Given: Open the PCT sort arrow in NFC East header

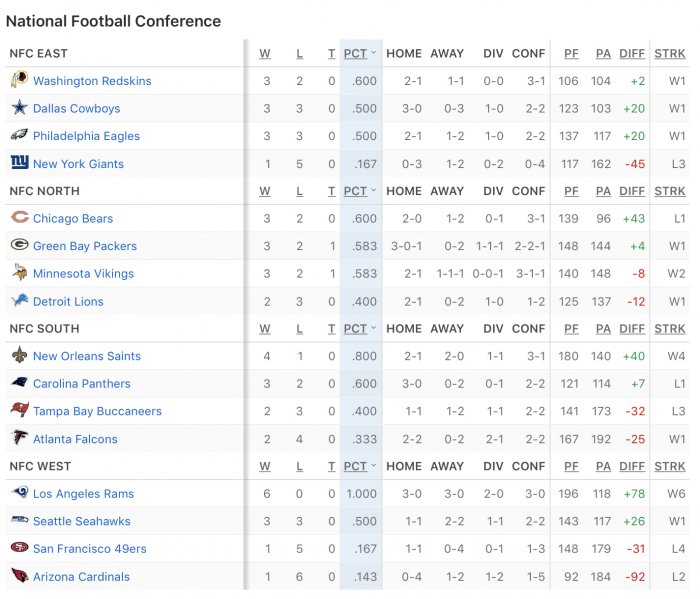Looking at the screenshot, I should (374, 53).
